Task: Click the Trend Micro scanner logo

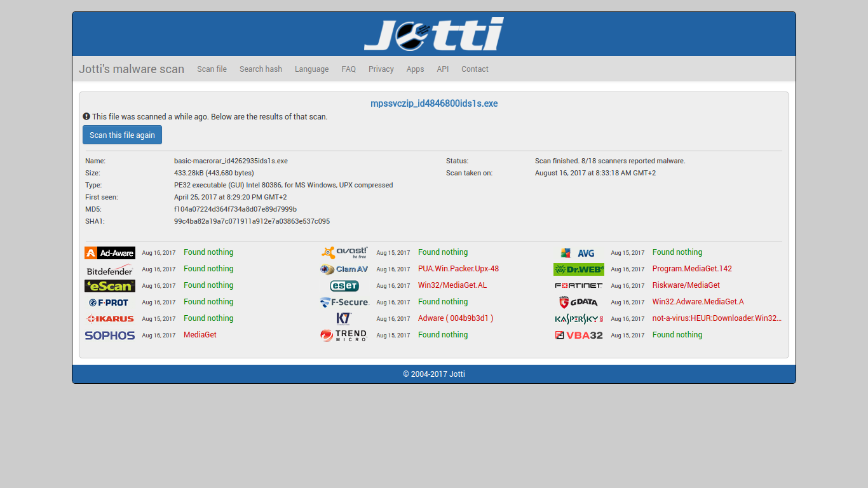Action: [x=344, y=335]
